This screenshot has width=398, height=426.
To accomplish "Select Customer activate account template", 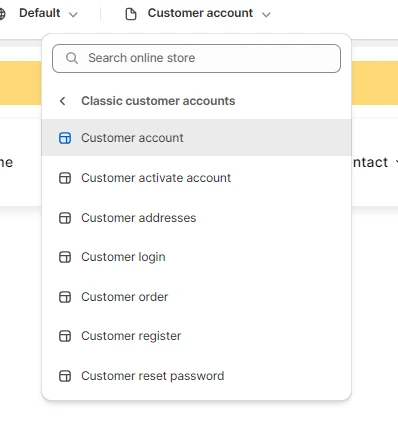I will tap(196, 178).
